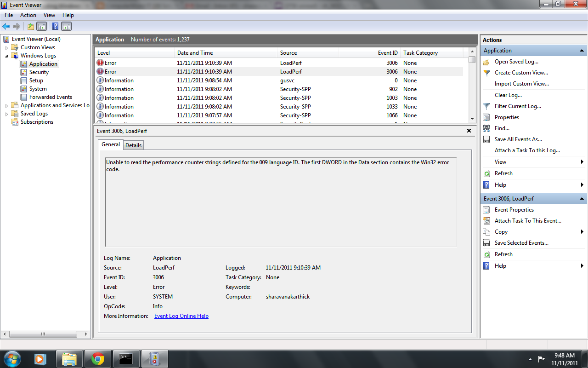Viewport: 588px width, 368px height.
Task: Expand the Custom Views node
Action: coord(6,47)
